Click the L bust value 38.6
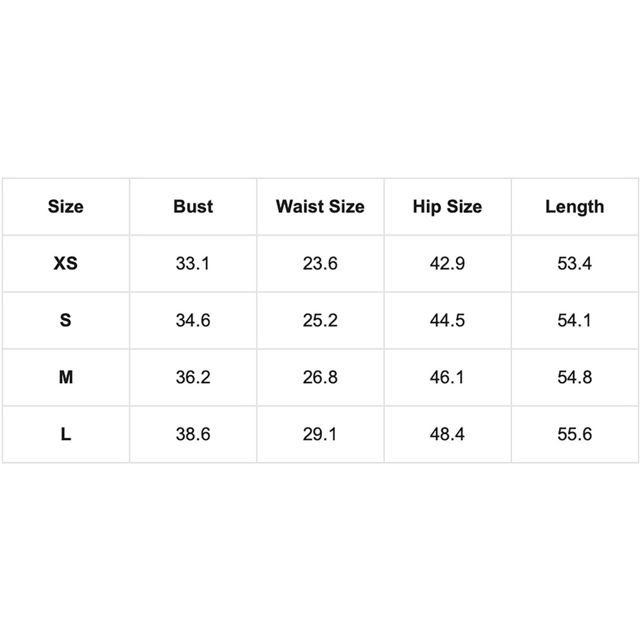Screen dimensions: 644x644 coord(193,434)
